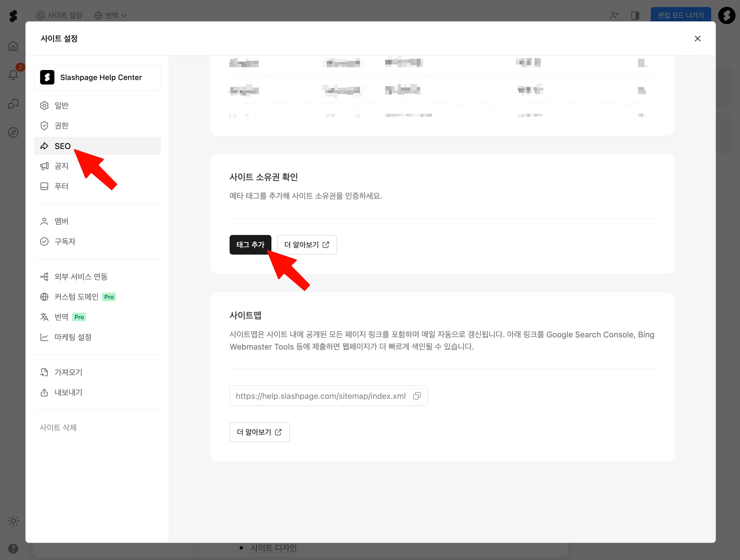Viewport: 740px width, 560px height.
Task: Toggle the theme sun icon
Action: click(13, 521)
